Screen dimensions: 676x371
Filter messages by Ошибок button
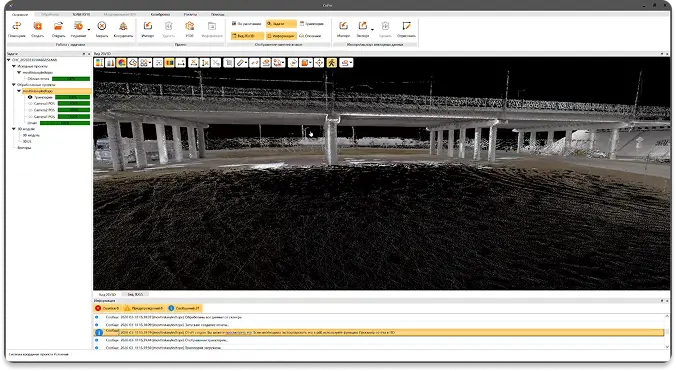pyautogui.click(x=107, y=308)
